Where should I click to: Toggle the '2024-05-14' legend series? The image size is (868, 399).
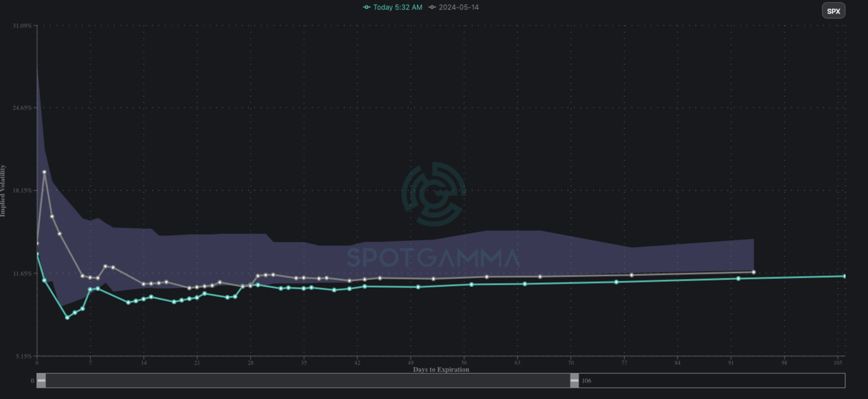click(x=458, y=7)
